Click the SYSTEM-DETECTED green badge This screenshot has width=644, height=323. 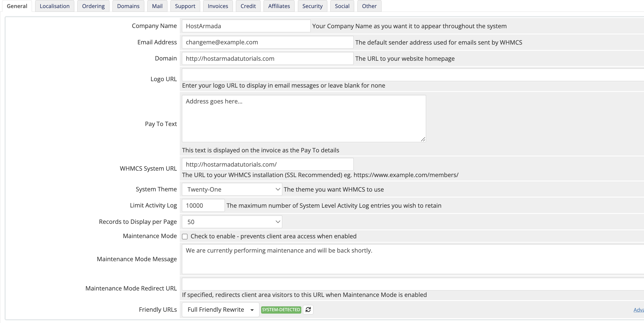click(281, 310)
